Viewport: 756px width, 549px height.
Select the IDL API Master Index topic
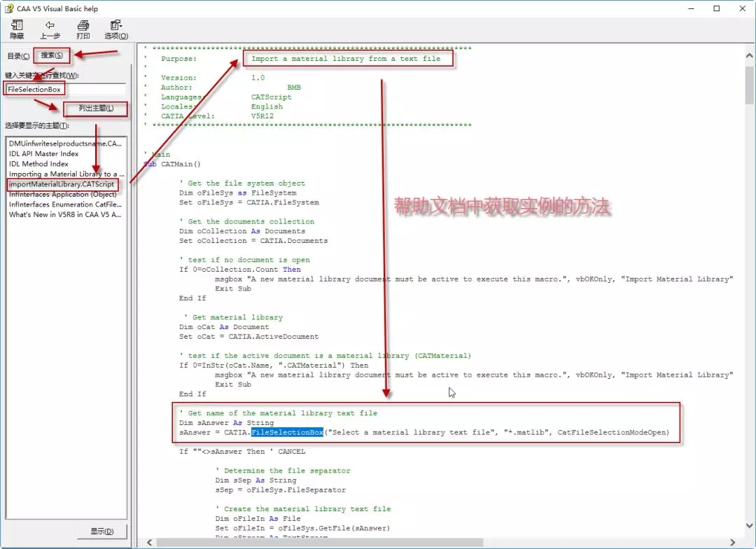(x=43, y=153)
